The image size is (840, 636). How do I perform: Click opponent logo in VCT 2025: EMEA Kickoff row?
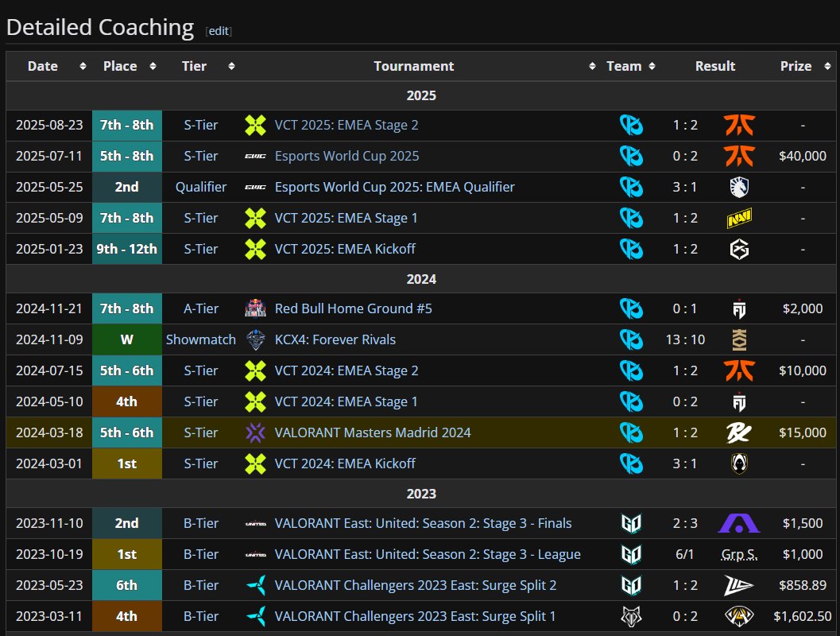coord(739,249)
